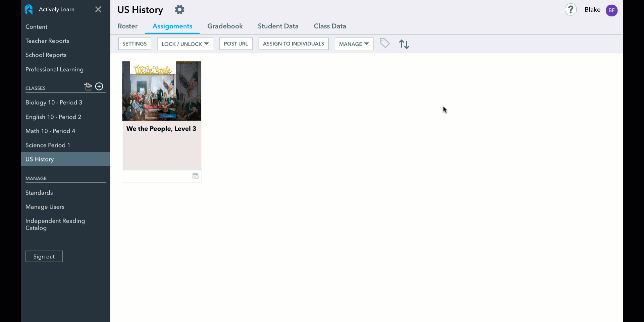644x322 pixels.
Task: Click the archive classes icon
Action: tap(88, 86)
